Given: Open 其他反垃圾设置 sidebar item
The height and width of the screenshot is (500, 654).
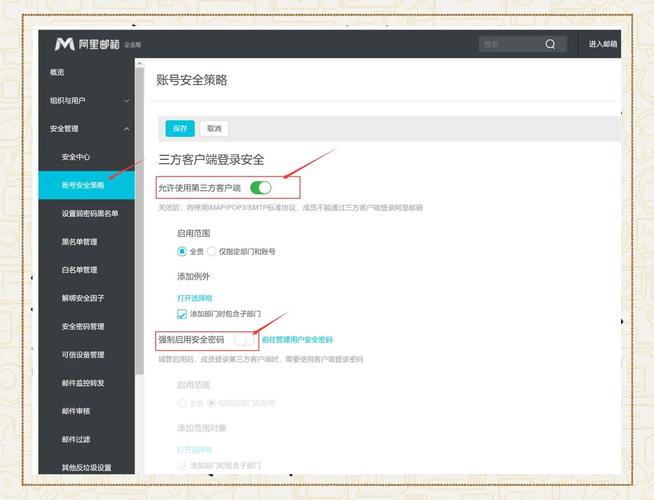Looking at the screenshot, I should click(86, 467).
